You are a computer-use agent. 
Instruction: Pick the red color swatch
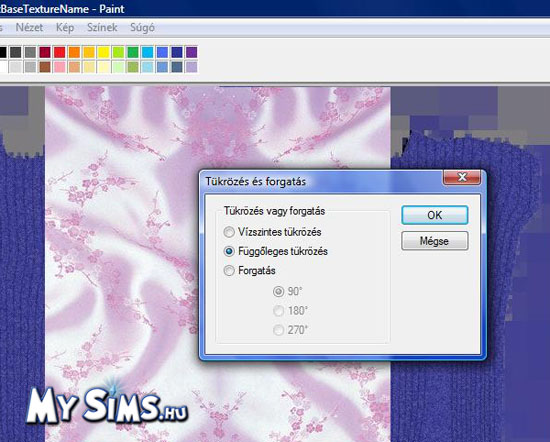click(60, 52)
